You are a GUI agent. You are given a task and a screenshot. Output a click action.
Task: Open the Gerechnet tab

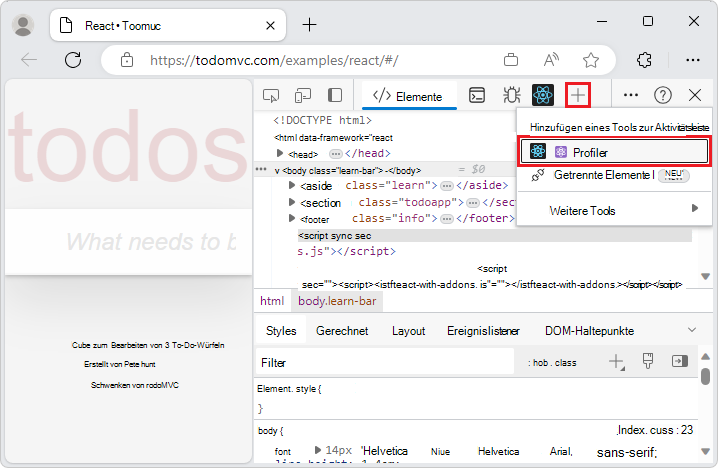coord(342,331)
